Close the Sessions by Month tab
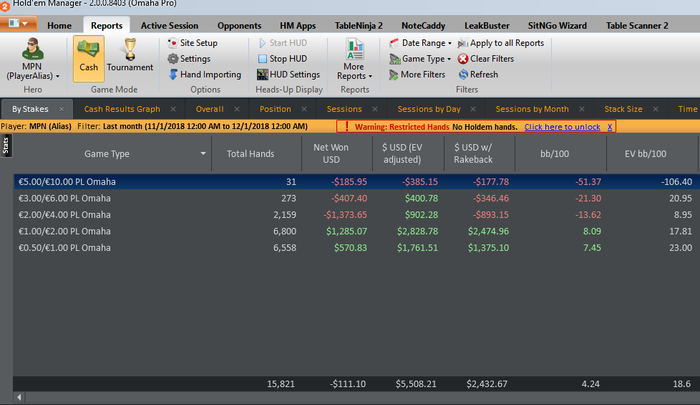This screenshot has height=405, width=700. coord(582,109)
